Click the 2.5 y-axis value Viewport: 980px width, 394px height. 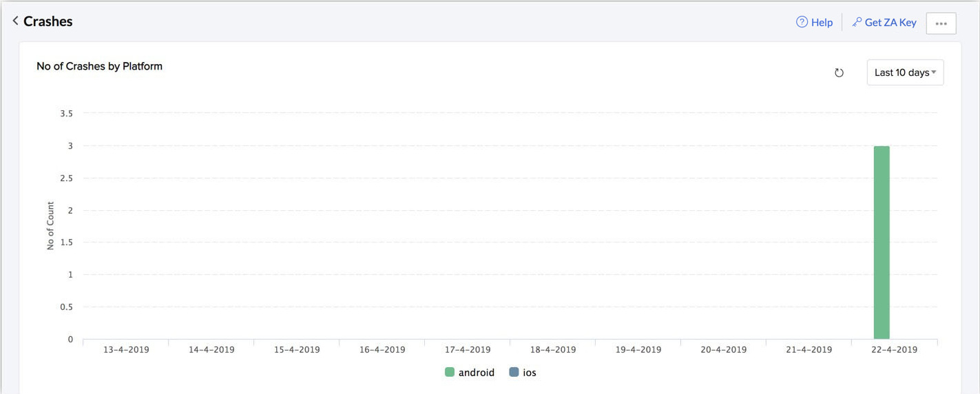(67, 178)
